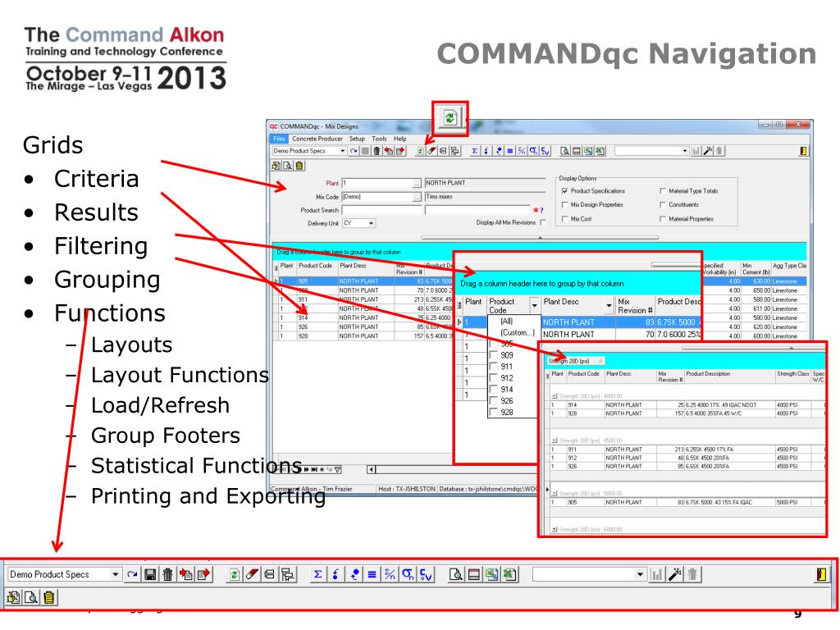This screenshot has height=630, width=840.
Task: Turn on Material Properties checkbox
Action: [663, 218]
